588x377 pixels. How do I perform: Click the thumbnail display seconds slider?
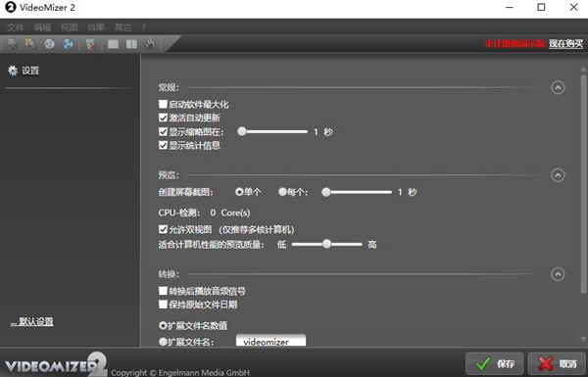coord(272,131)
